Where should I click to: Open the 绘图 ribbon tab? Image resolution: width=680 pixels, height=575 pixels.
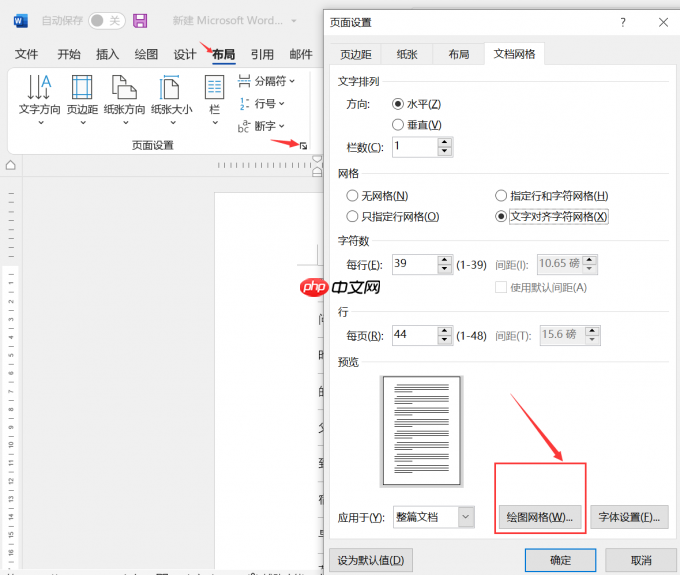pos(146,54)
